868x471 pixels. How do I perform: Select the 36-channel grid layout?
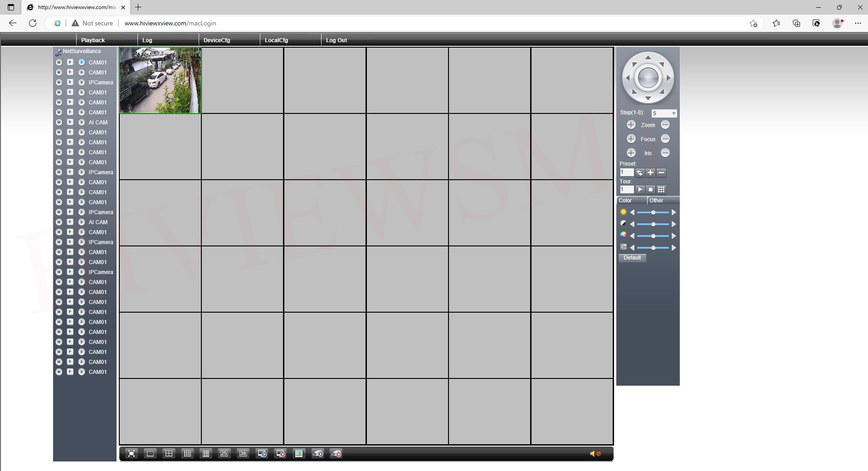coord(243,454)
